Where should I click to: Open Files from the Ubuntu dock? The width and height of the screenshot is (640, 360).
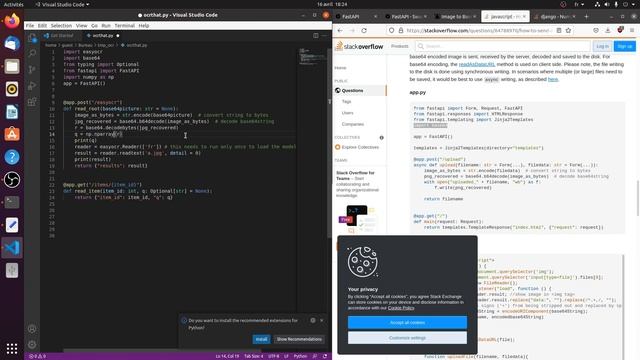pos(12,66)
